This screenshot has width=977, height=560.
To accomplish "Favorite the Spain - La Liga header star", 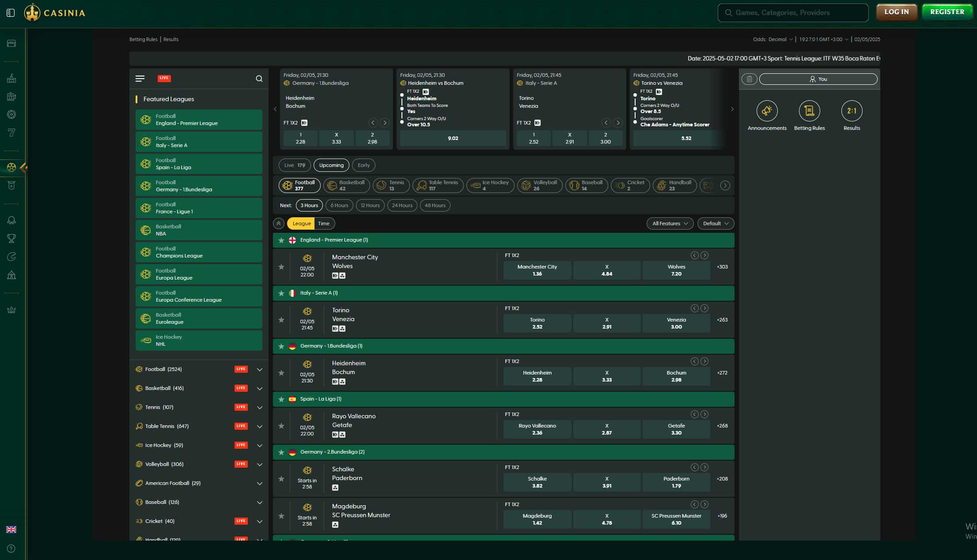I will pos(281,399).
